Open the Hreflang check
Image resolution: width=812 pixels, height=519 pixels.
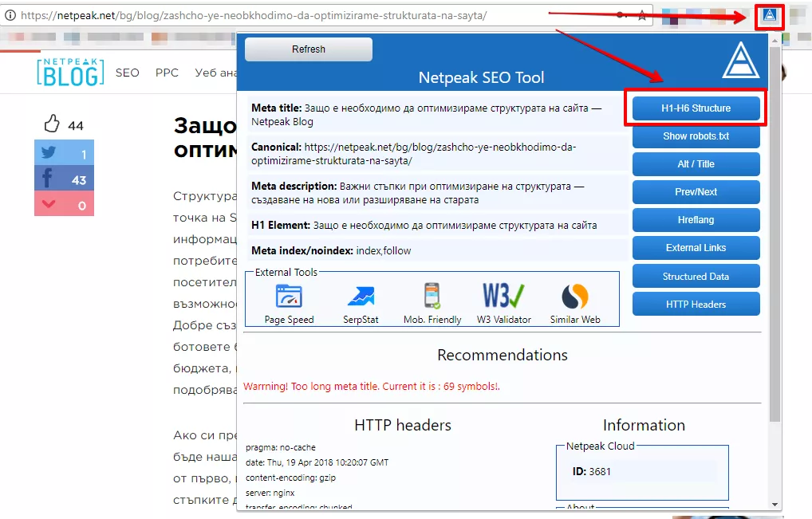696,220
